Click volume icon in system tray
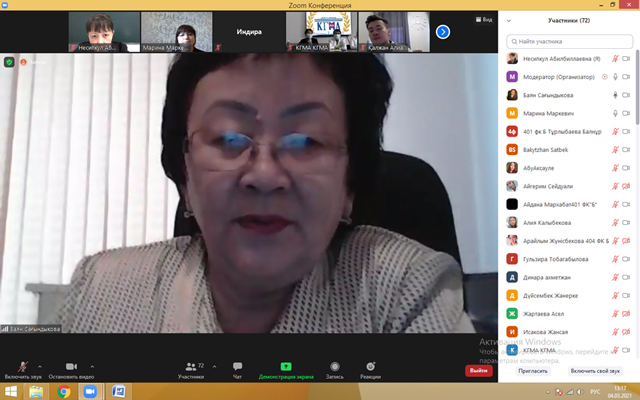 pos(580,392)
